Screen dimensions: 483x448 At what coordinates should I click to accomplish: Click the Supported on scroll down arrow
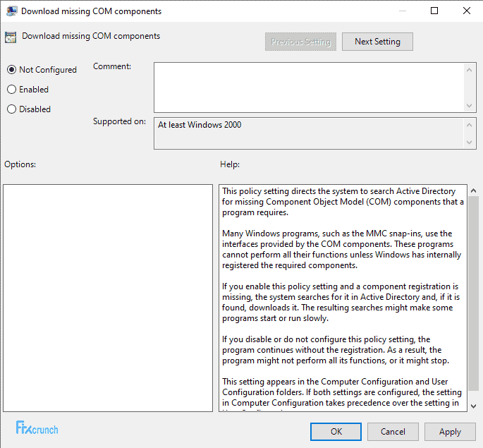(469, 143)
